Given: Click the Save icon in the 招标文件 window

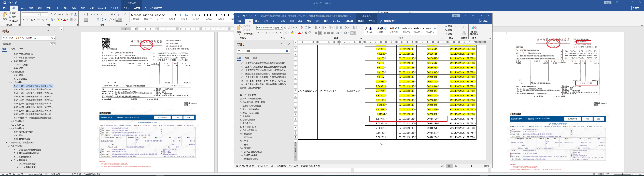Looking at the screenshot, I should coord(239,16).
